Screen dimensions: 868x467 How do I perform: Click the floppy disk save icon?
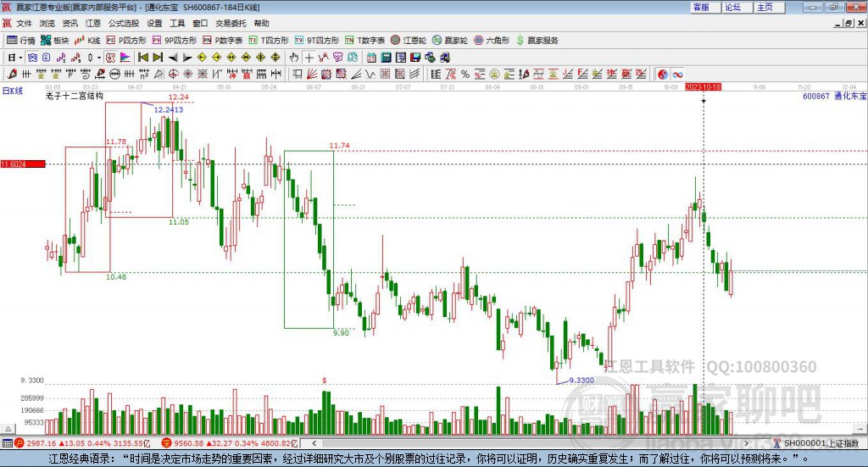point(415,57)
